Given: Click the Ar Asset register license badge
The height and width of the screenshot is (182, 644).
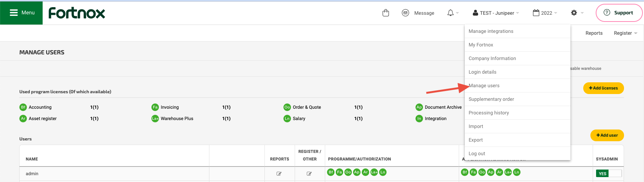Looking at the screenshot, I should click(x=23, y=119).
